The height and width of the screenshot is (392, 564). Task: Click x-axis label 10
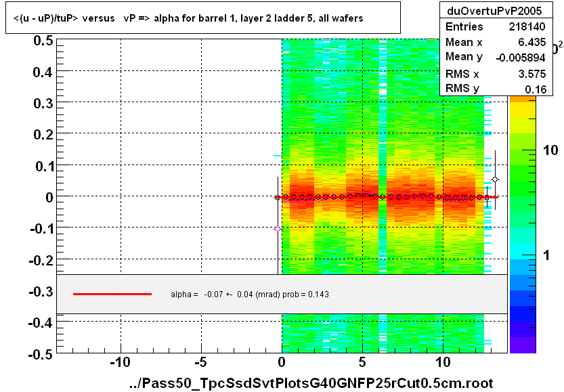coord(443,362)
